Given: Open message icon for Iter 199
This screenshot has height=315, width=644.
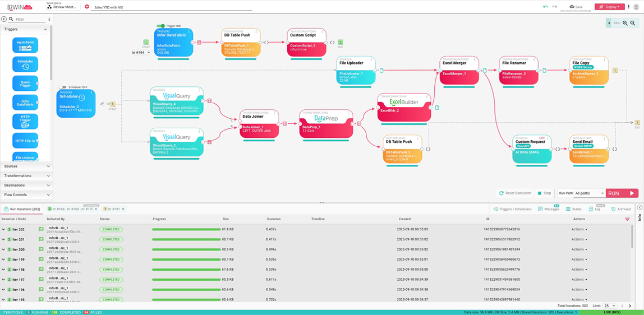Looking at the screenshot, I should coord(41,259).
